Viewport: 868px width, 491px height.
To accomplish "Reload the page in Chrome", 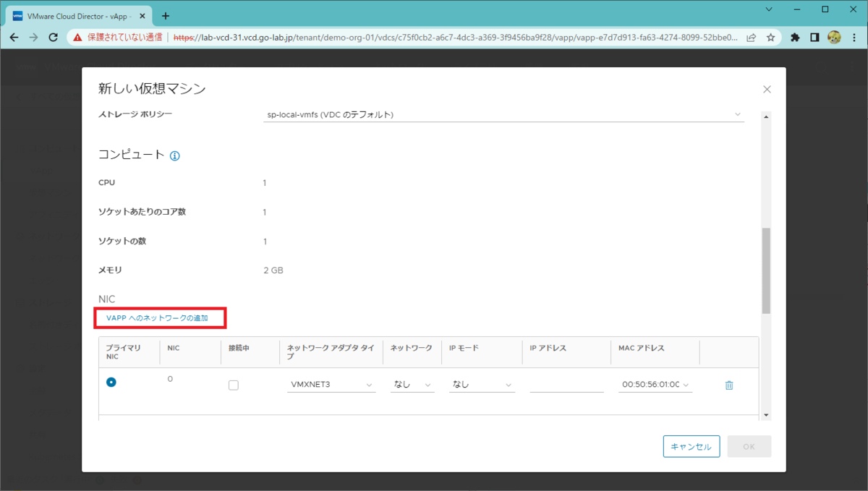I will (53, 37).
